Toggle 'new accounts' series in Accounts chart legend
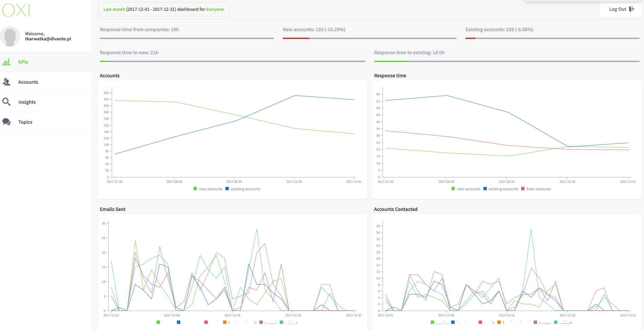 click(x=208, y=189)
